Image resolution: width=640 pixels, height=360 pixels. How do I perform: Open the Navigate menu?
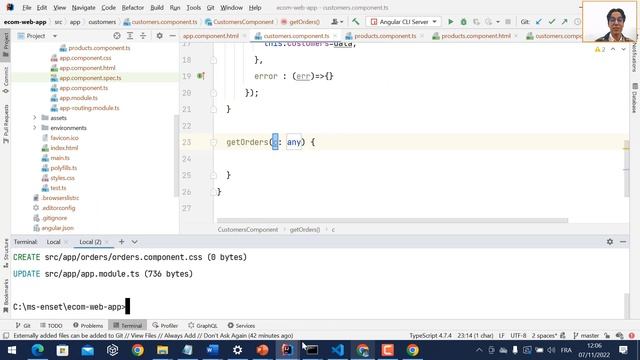tap(83, 7)
